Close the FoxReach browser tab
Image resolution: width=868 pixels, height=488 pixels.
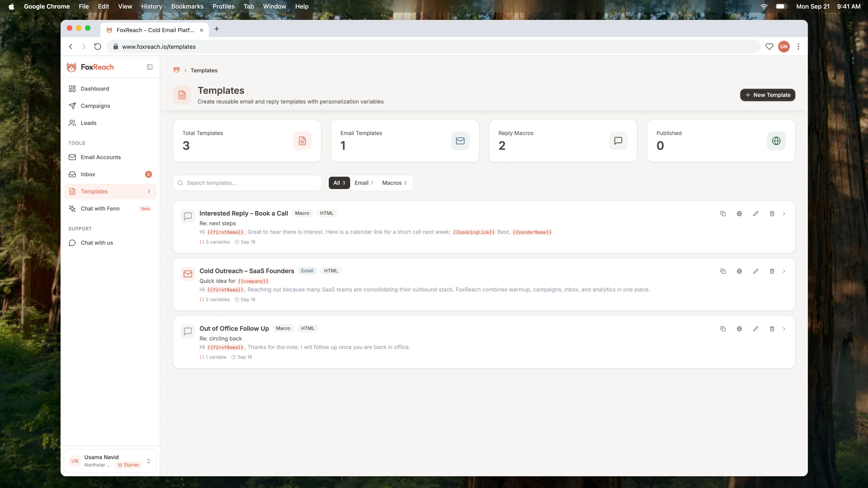pos(202,30)
